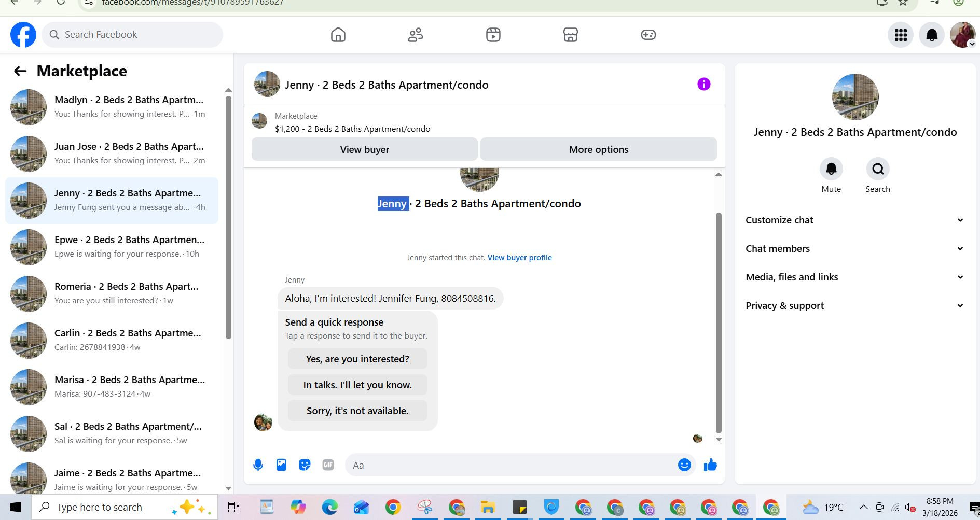Viewport: 980px width, 520px height.
Task: Open the View buyer profile link
Action: pyautogui.click(x=519, y=258)
